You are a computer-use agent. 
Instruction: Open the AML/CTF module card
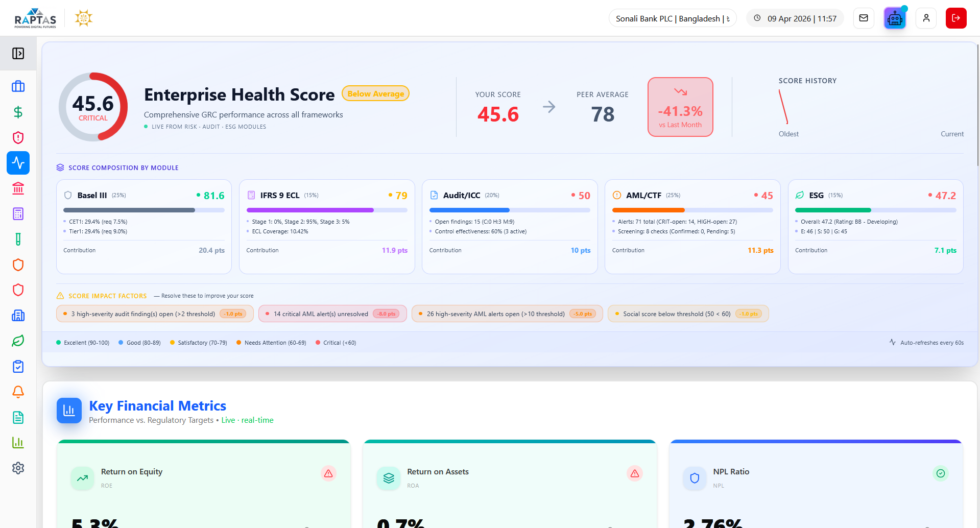coord(692,227)
